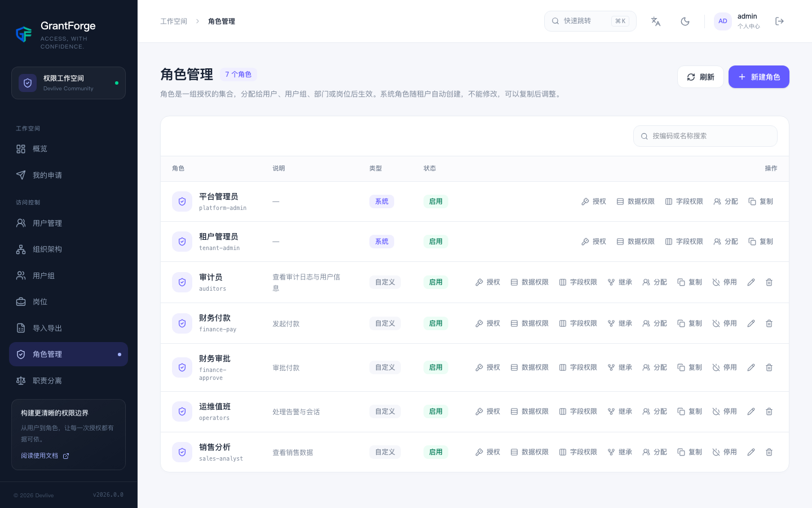The image size is (812, 508).
Task: Open the language switcher icon
Action: [656, 21]
